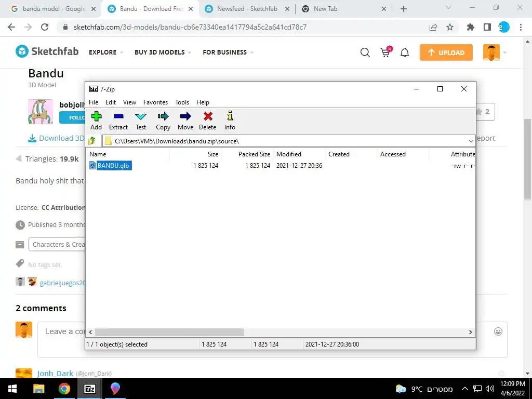532x399 pixels.
Task: Open a new browser tab
Action: (403, 9)
